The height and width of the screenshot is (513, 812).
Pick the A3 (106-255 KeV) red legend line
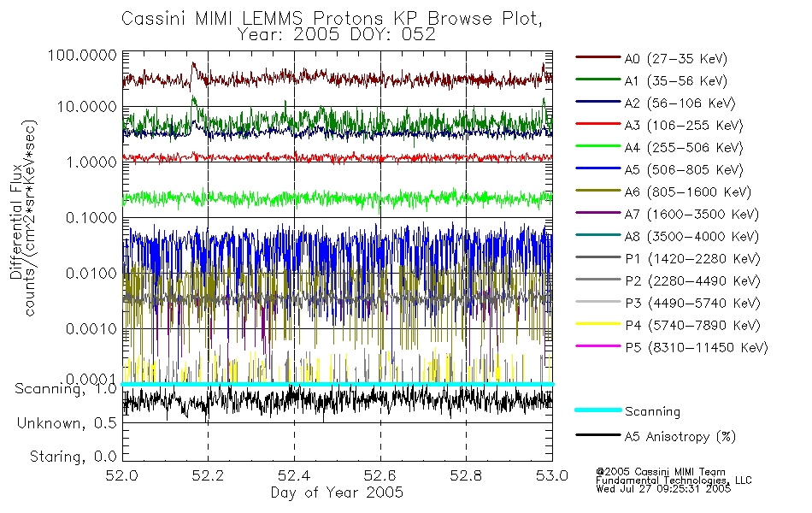pyautogui.click(x=598, y=124)
